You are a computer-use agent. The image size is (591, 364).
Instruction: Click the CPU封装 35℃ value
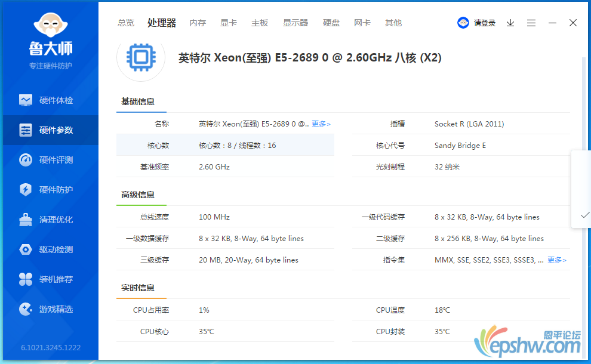[442, 332]
